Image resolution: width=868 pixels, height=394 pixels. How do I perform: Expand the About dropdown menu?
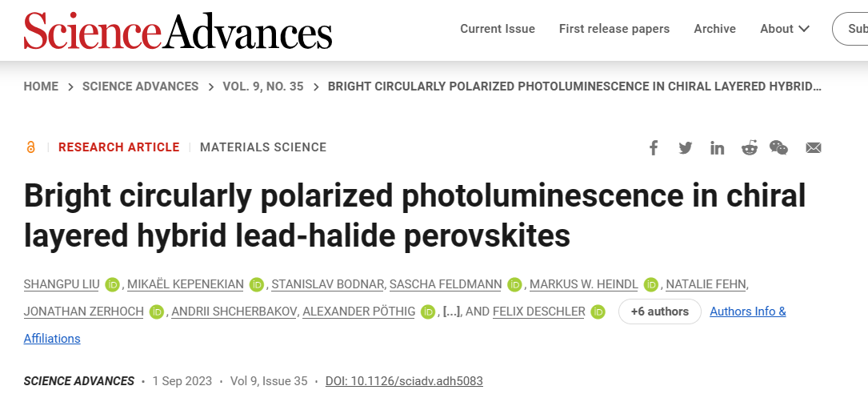click(785, 29)
